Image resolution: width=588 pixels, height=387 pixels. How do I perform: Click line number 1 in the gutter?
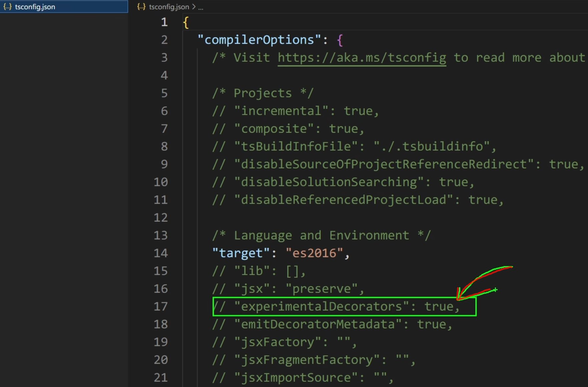pyautogui.click(x=164, y=22)
